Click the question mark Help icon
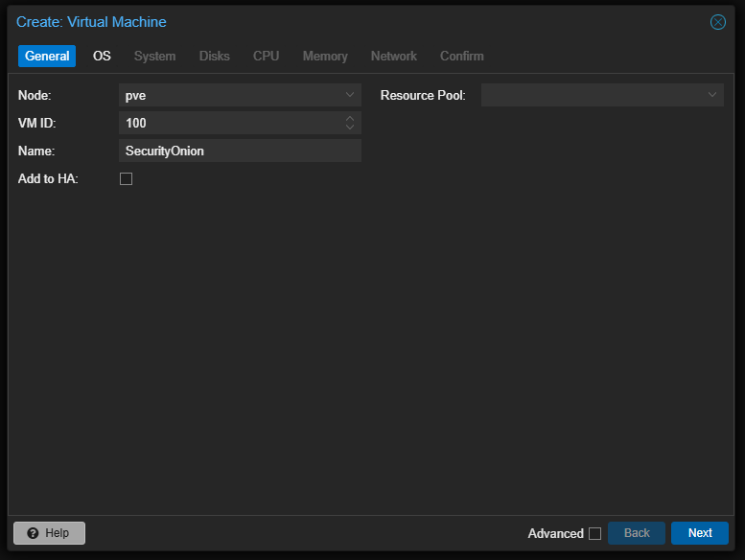This screenshot has width=745, height=560. point(33,533)
